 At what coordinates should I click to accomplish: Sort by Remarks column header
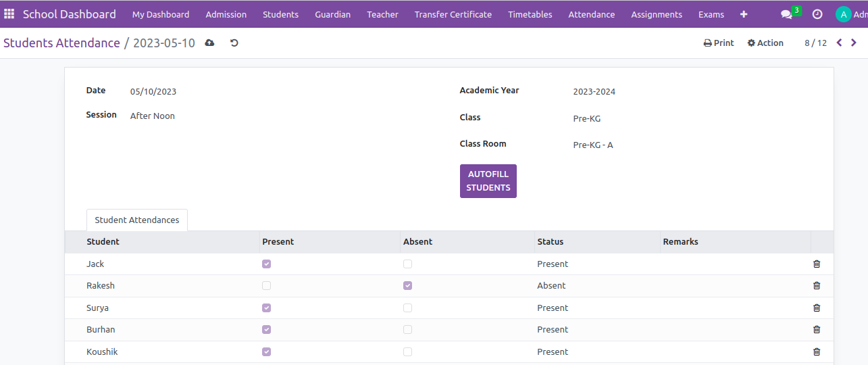click(735, 242)
